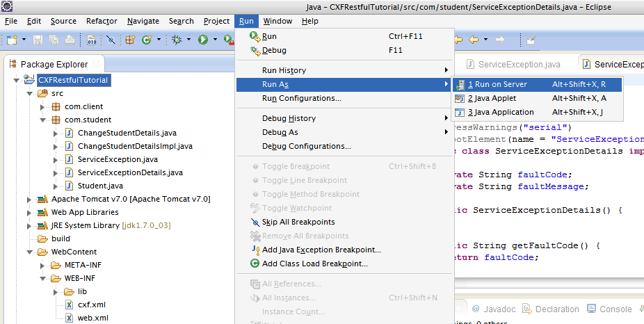
Task: Expand the META-INF folder
Action: 43,265
